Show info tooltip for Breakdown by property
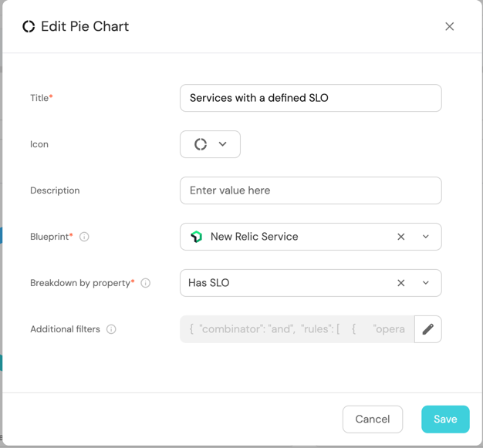 tap(145, 283)
